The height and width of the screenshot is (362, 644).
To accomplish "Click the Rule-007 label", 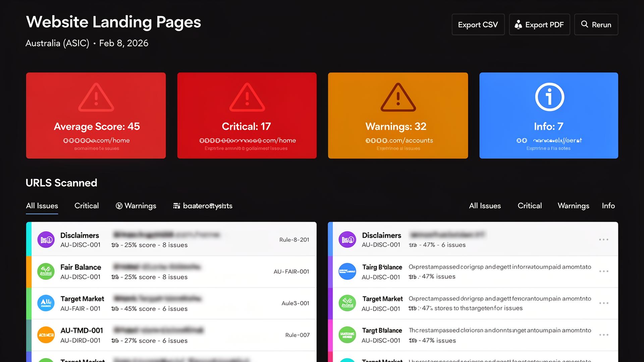I will [x=297, y=335].
